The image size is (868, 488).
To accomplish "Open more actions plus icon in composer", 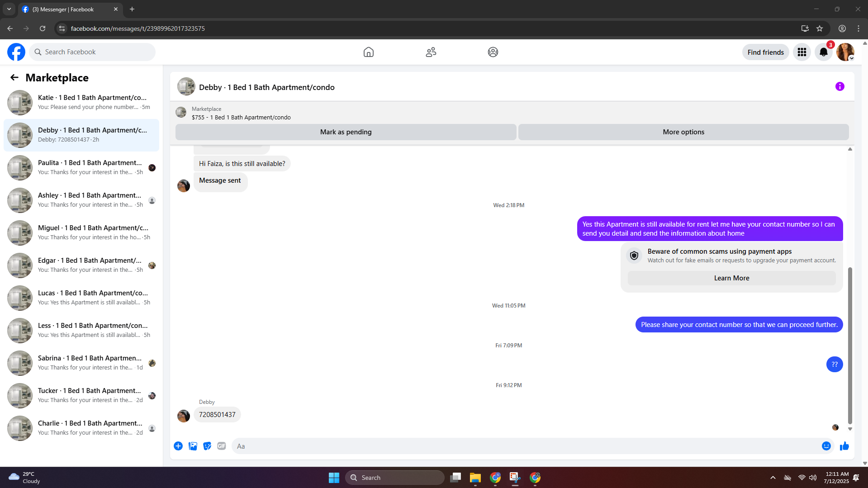I will (x=178, y=446).
